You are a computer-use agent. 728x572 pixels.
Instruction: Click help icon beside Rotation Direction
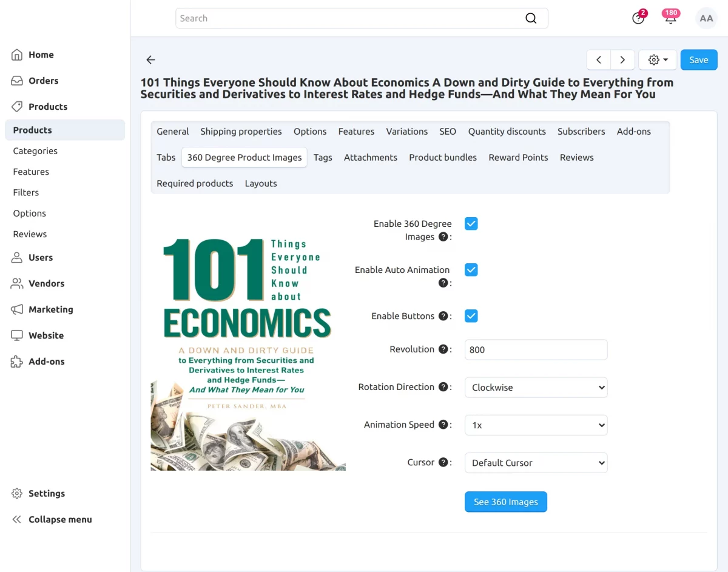pyautogui.click(x=443, y=387)
